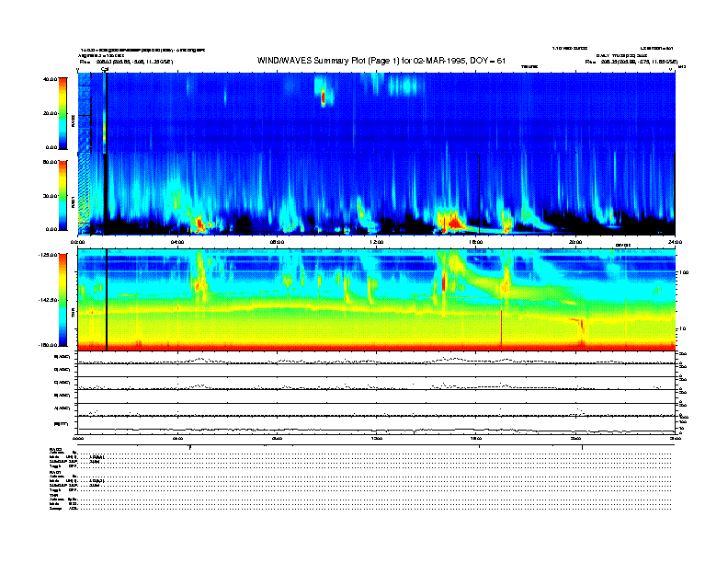728x563 pixels.
Task: Click the RAD1 color scale bar
Action: tap(63, 195)
